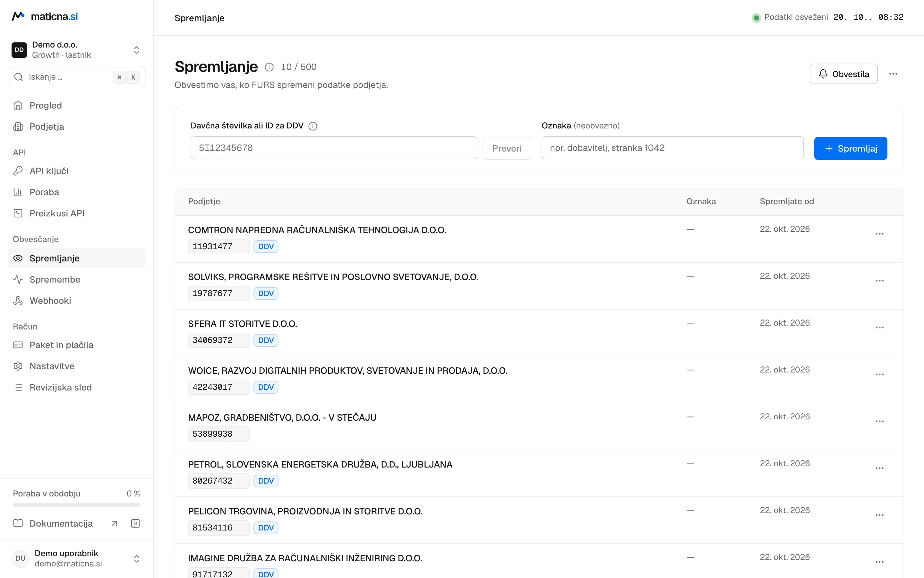Viewport: 924px width, 578px height.
Task: Click the Oznaka label input field
Action: [672, 148]
